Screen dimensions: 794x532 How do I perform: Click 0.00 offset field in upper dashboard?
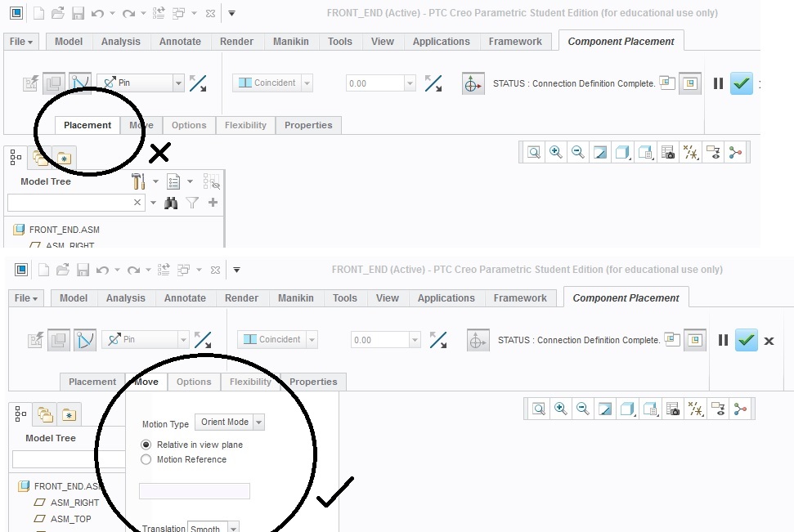375,83
